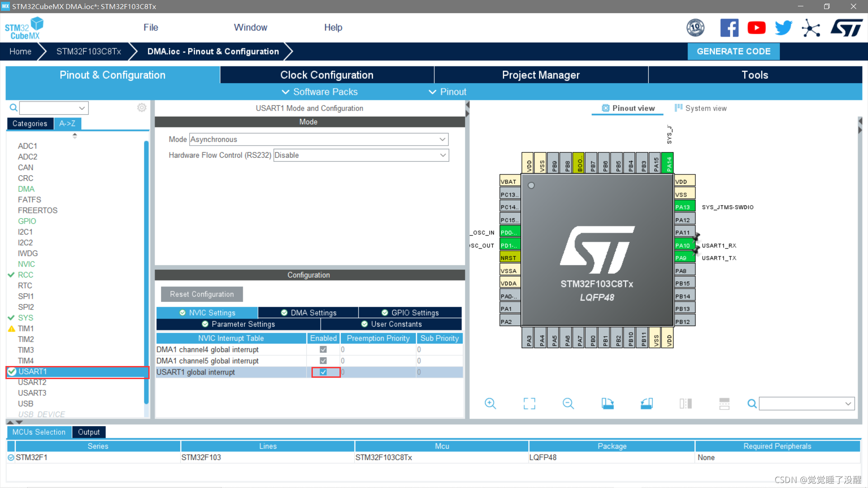Open the YouTube icon link

[x=756, y=28]
